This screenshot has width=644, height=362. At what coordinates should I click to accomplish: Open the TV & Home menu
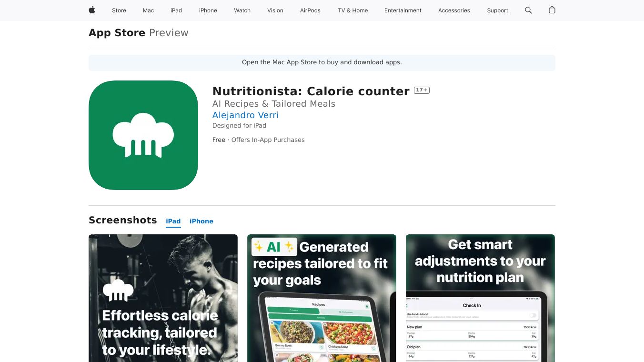pos(353,10)
